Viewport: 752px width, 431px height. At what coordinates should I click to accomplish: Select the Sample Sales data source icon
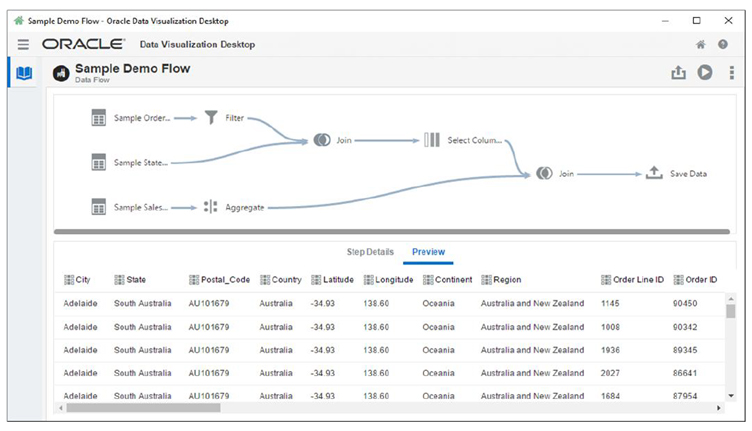(x=99, y=207)
